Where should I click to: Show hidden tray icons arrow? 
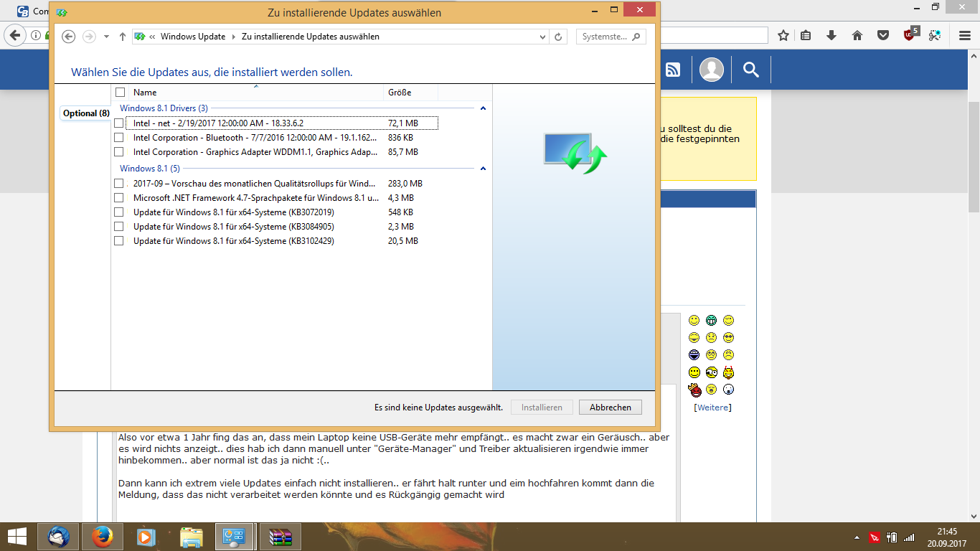click(857, 537)
